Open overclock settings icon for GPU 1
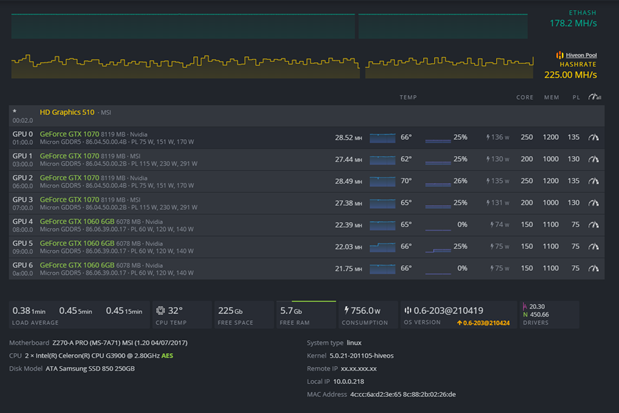The width and height of the screenshot is (619, 413). click(593, 159)
